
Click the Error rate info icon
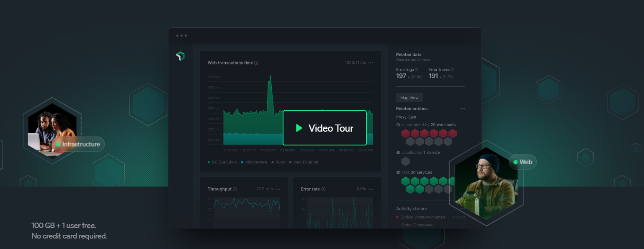323,189
